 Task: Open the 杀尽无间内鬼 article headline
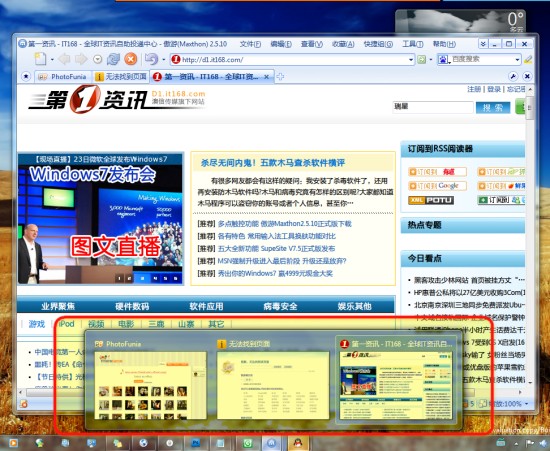click(x=273, y=163)
